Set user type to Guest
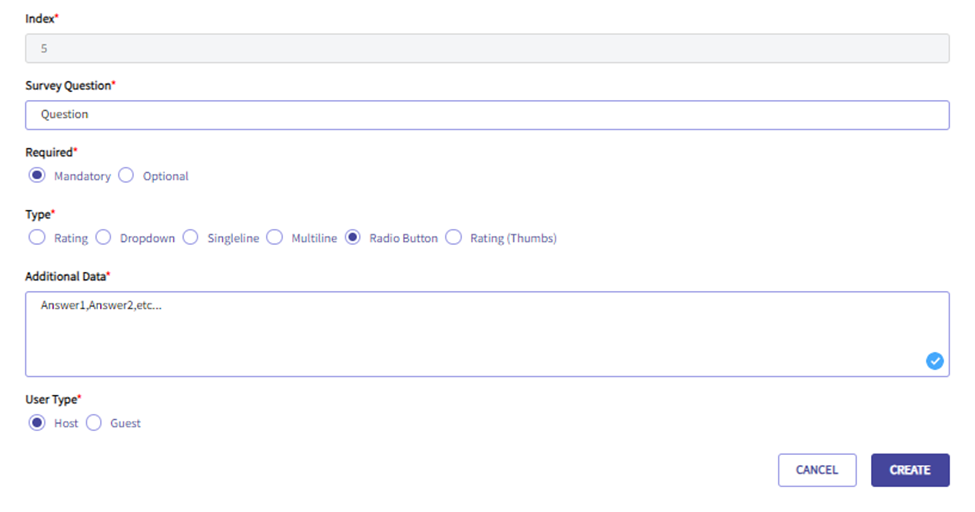975x512 pixels. pyautogui.click(x=94, y=423)
